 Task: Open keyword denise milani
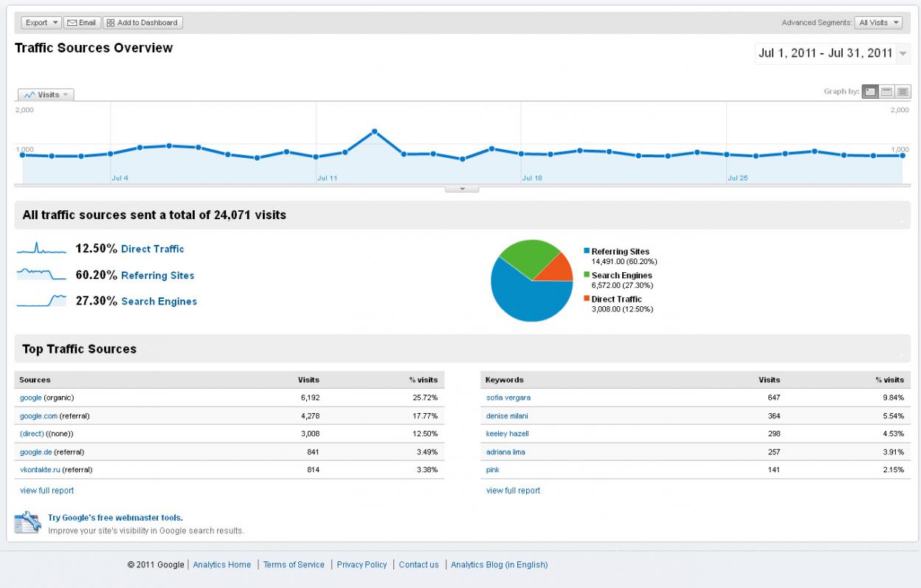pos(507,416)
